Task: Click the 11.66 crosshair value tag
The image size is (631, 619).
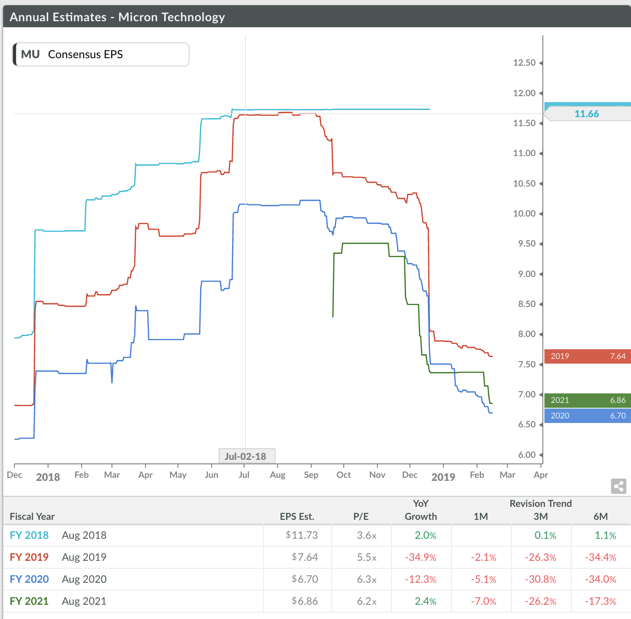Action: (x=587, y=113)
